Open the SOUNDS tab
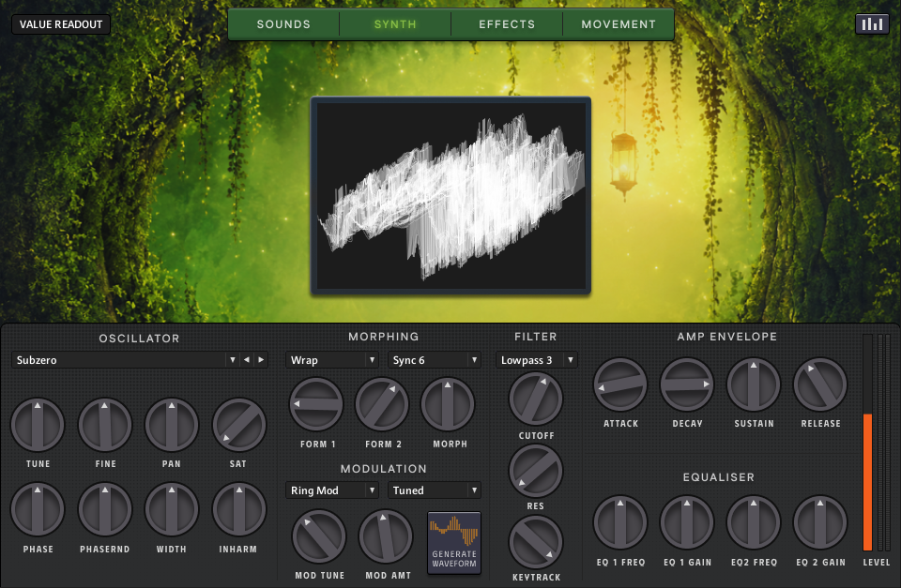The width and height of the screenshot is (901, 588). (283, 24)
